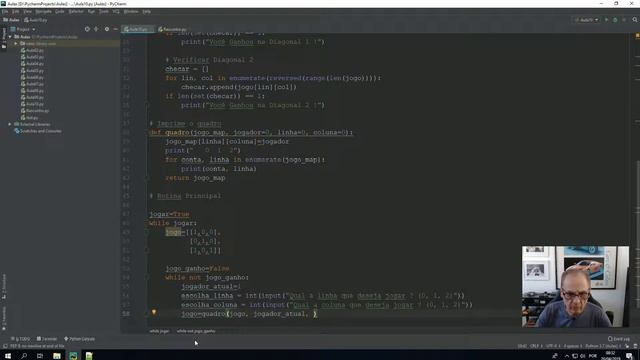
Task: Select the active Aula10.py editor tab
Action: tap(138, 29)
